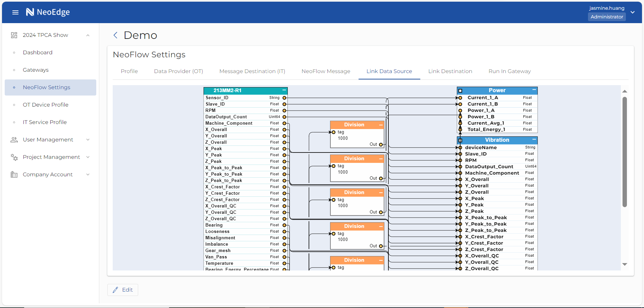Click the deviceName input port on Vibration
Viewport: 644px width, 308px height.
pos(460,147)
